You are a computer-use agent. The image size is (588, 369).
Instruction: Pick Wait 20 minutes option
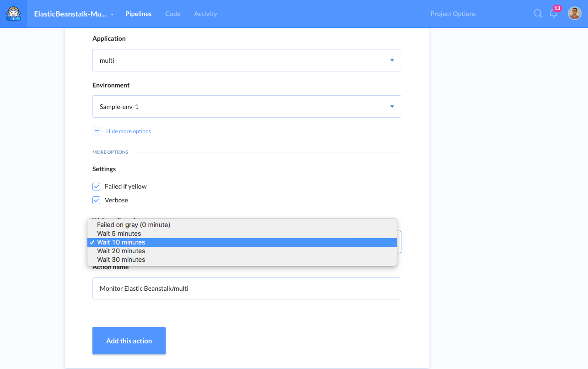pyautogui.click(x=242, y=251)
